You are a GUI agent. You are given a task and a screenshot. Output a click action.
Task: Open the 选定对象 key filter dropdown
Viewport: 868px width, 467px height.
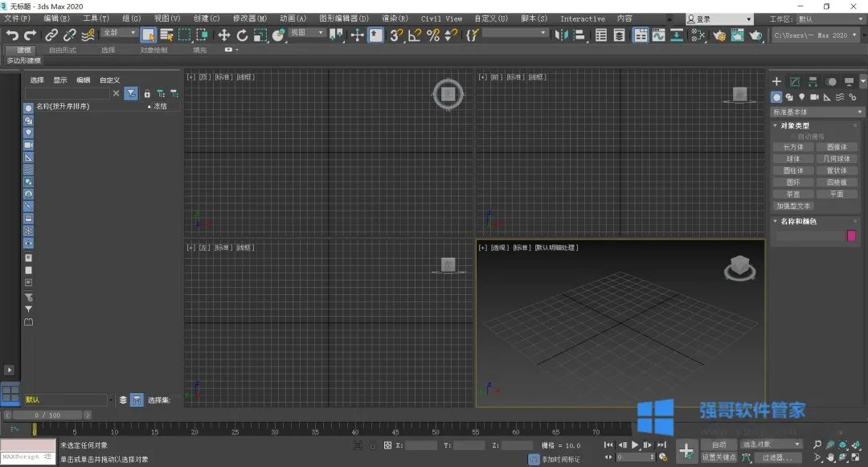point(771,444)
